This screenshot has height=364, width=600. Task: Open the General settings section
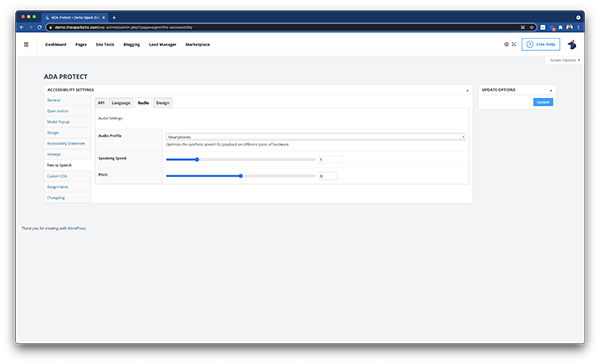pyautogui.click(x=54, y=100)
